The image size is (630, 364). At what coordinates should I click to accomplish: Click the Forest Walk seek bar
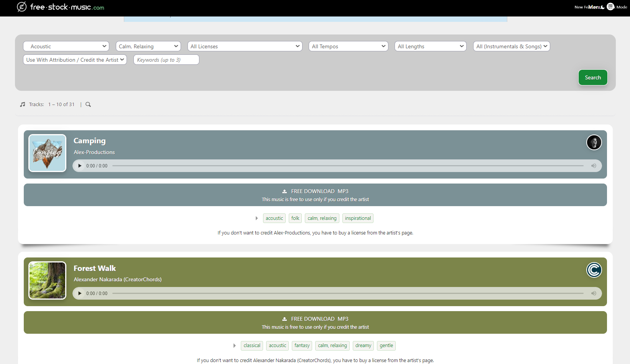347,293
